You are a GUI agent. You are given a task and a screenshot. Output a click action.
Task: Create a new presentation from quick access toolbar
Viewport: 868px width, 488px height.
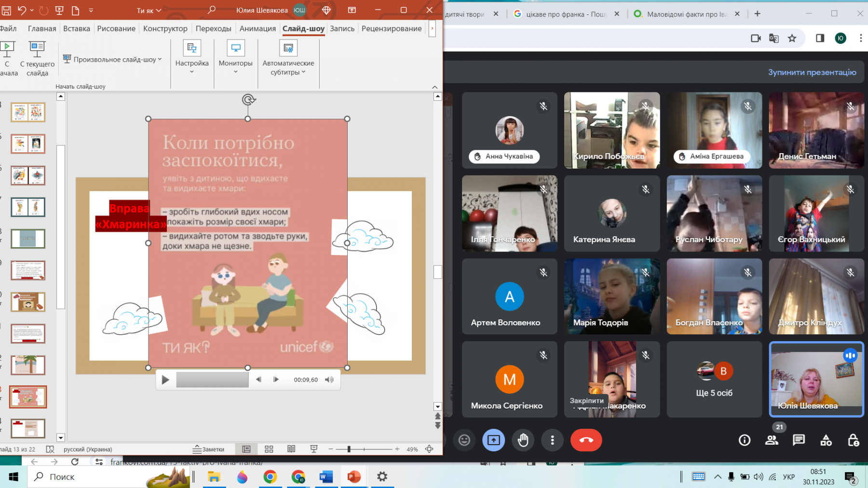click(76, 10)
